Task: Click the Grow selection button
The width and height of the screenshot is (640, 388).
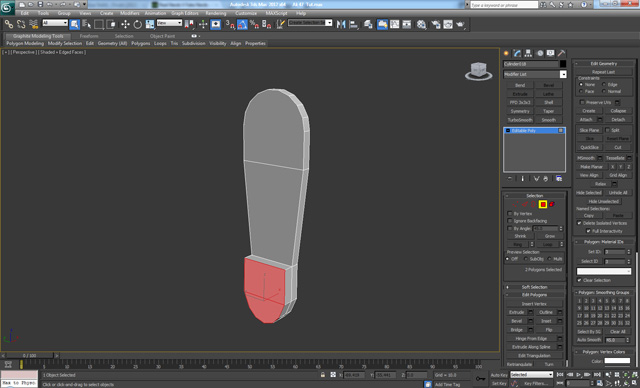Action: (549, 236)
